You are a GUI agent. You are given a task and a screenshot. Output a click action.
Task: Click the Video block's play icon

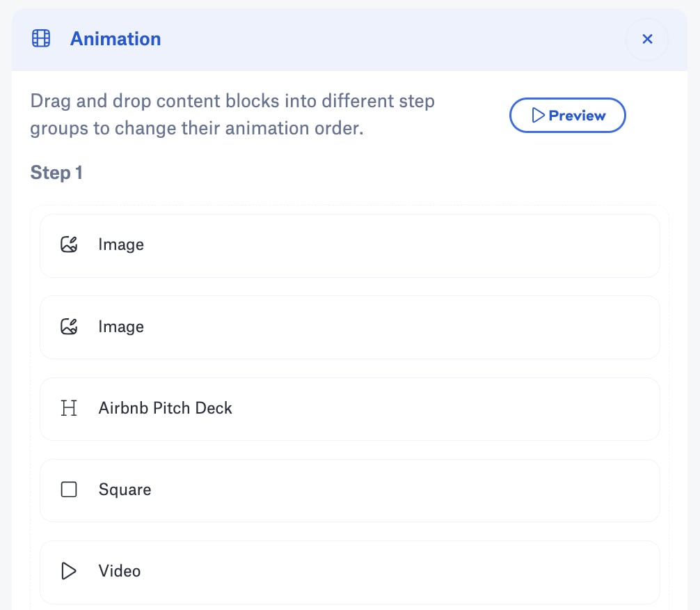69,572
